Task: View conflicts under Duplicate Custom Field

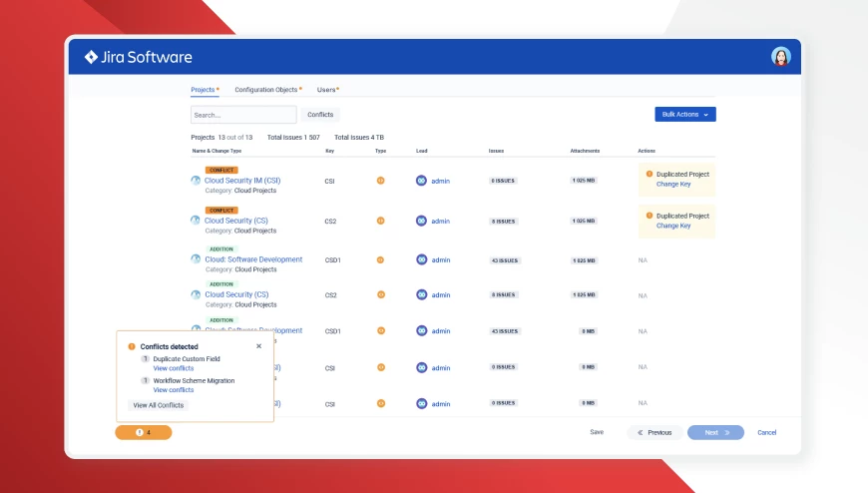Action: 174,368
